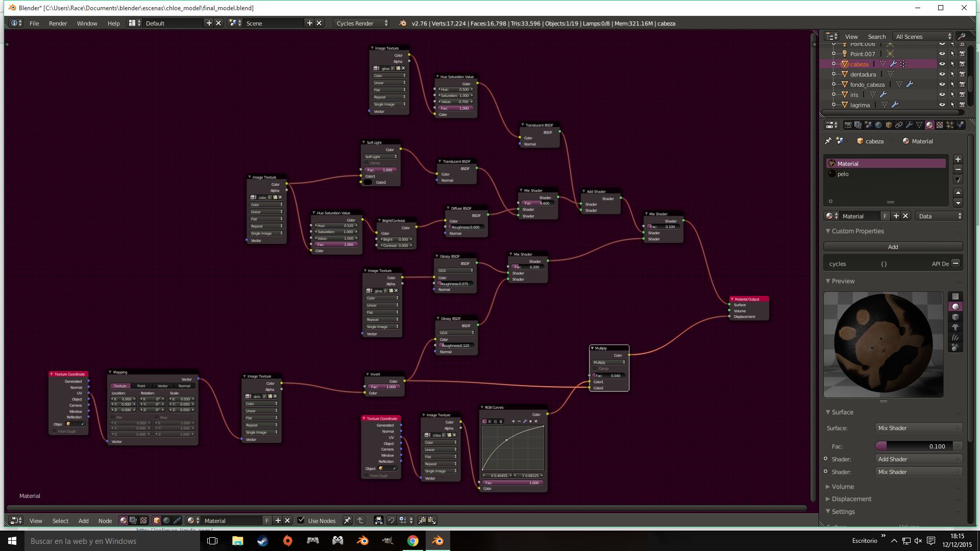Toggle the Use Nodes checkbox
The width and height of the screenshot is (980, 551).
301,520
